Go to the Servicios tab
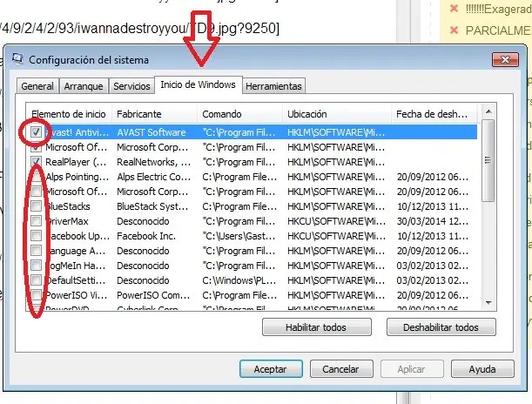The width and height of the screenshot is (532, 404). [x=131, y=86]
